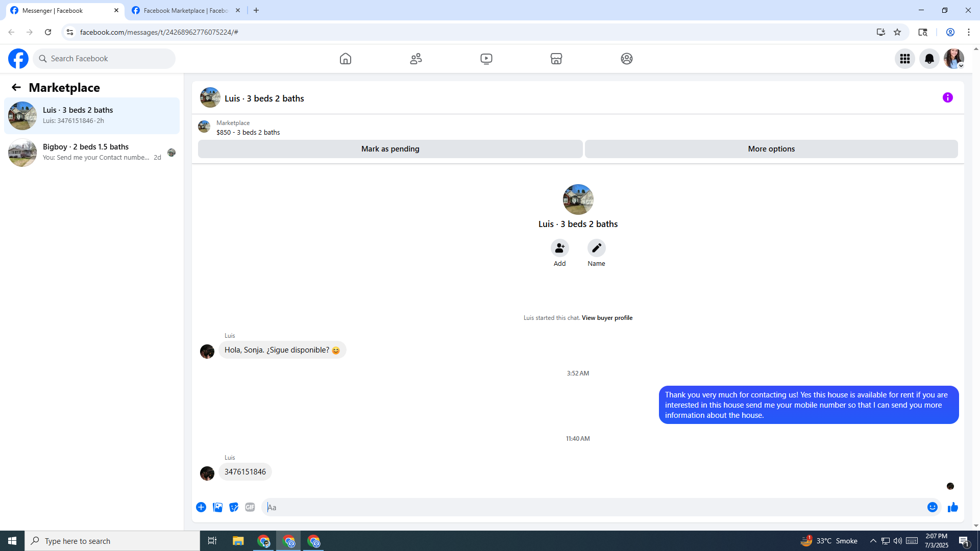
Task: Open the Friends icon in top navigation
Action: (416, 59)
